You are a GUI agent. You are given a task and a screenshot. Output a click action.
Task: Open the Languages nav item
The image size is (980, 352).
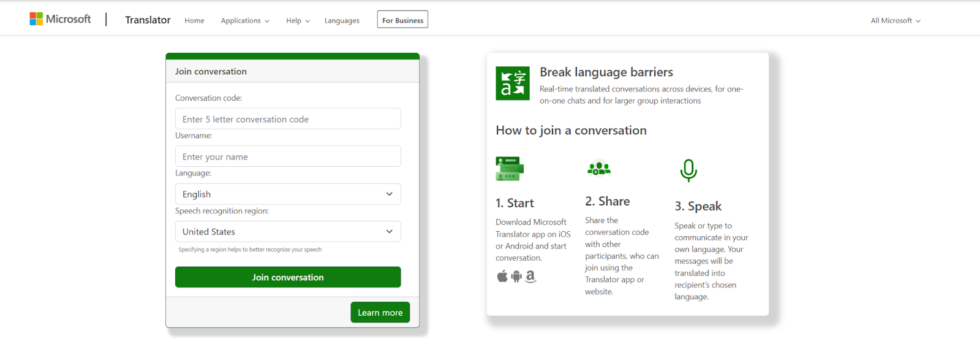(x=342, y=21)
